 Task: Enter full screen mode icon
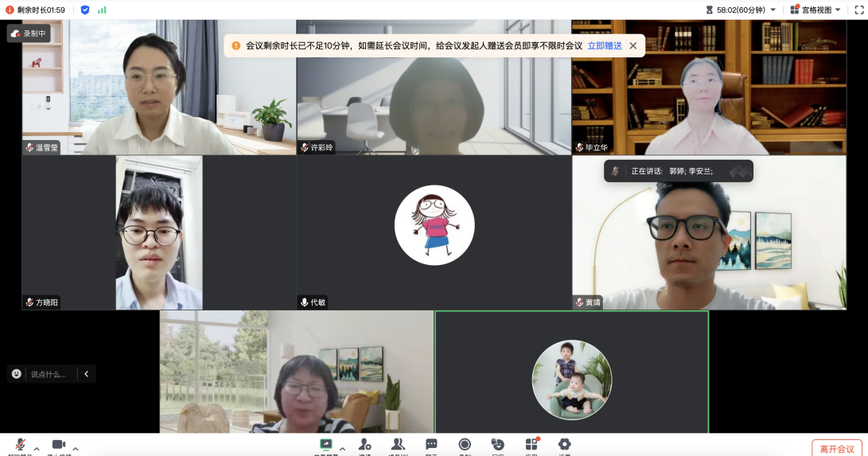click(x=858, y=10)
